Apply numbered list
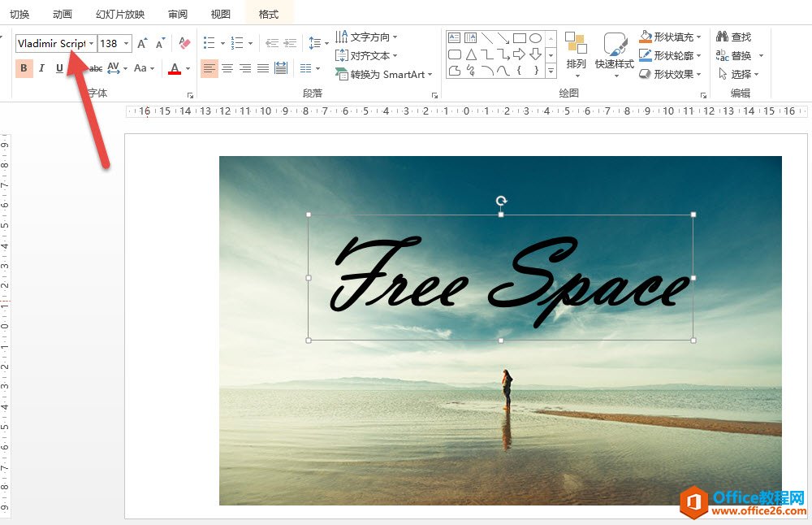This screenshot has height=525, width=812. [237, 43]
